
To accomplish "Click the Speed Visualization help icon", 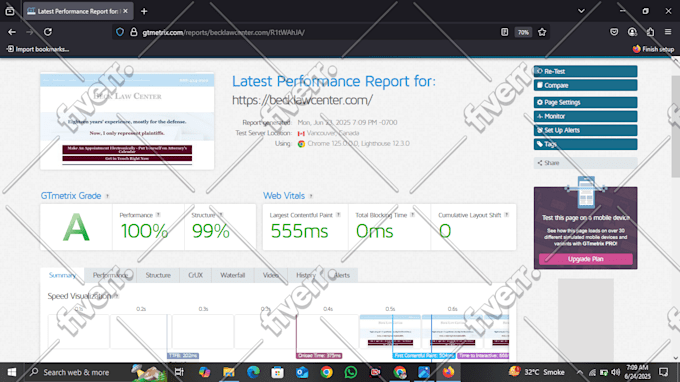I will [x=116, y=296].
